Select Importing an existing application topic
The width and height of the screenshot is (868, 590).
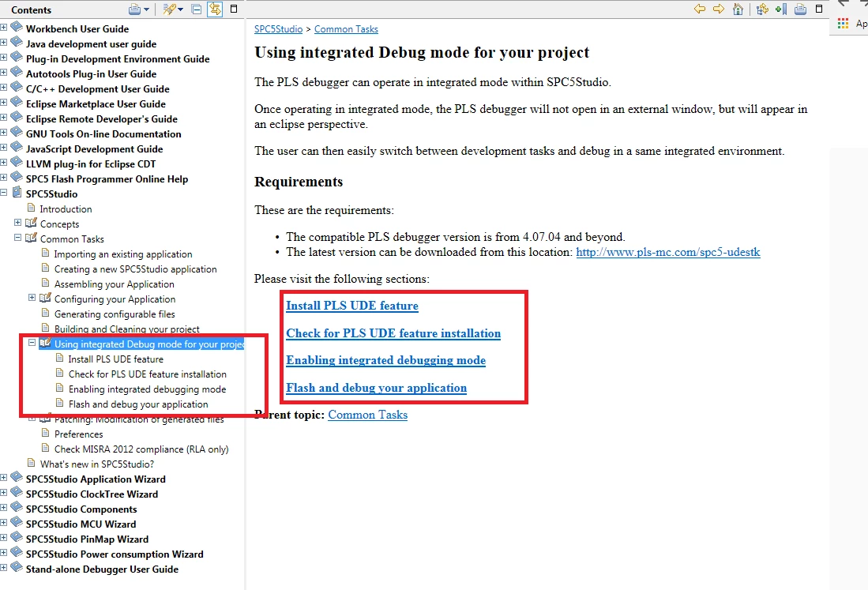(x=123, y=254)
